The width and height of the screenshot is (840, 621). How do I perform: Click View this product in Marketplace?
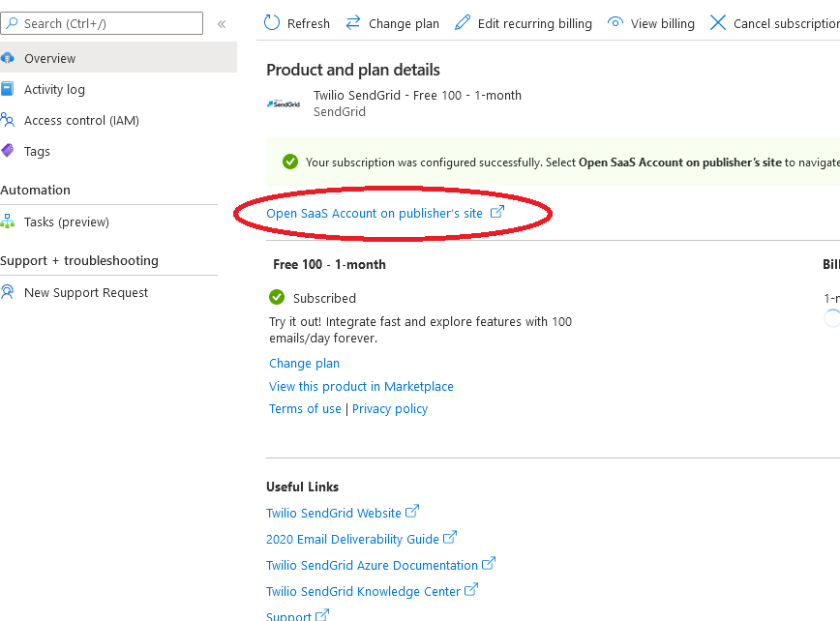(x=361, y=386)
